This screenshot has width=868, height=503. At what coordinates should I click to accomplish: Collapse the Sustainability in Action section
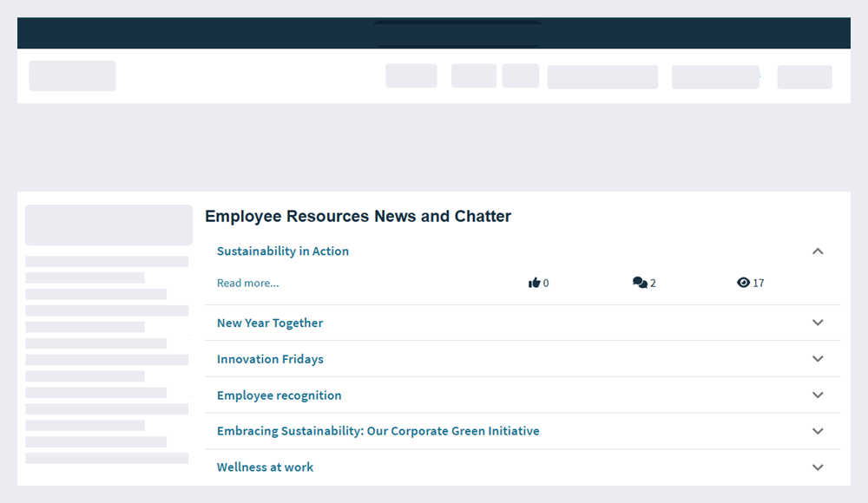pos(818,251)
